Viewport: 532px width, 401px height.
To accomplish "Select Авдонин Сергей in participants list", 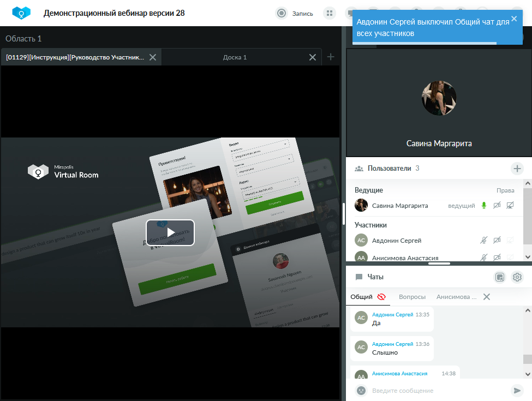I will (x=397, y=241).
